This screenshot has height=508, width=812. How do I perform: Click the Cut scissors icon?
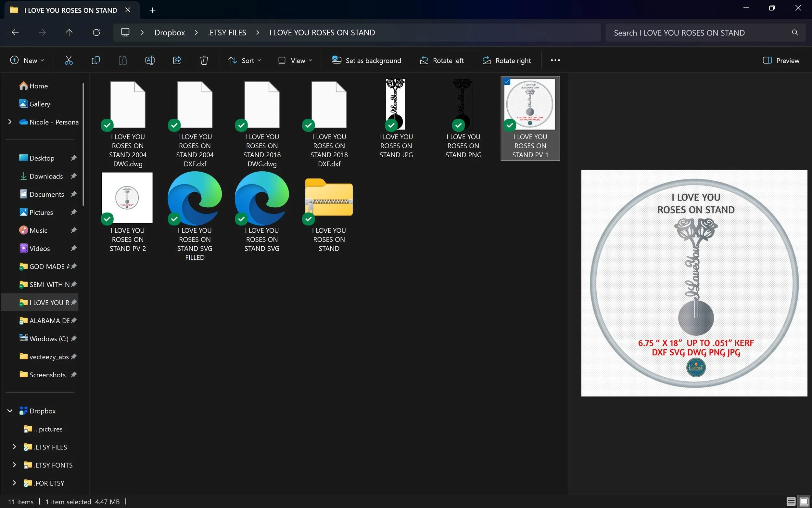point(69,60)
